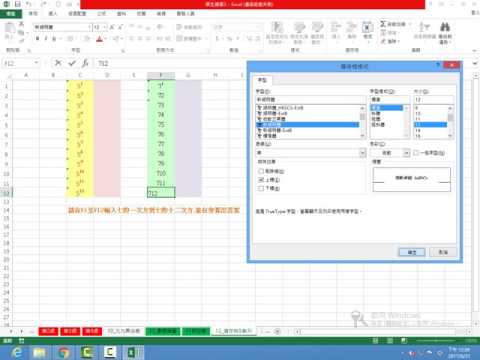
Task: Click the worksheet vertical scrollbar
Action: (475, 199)
